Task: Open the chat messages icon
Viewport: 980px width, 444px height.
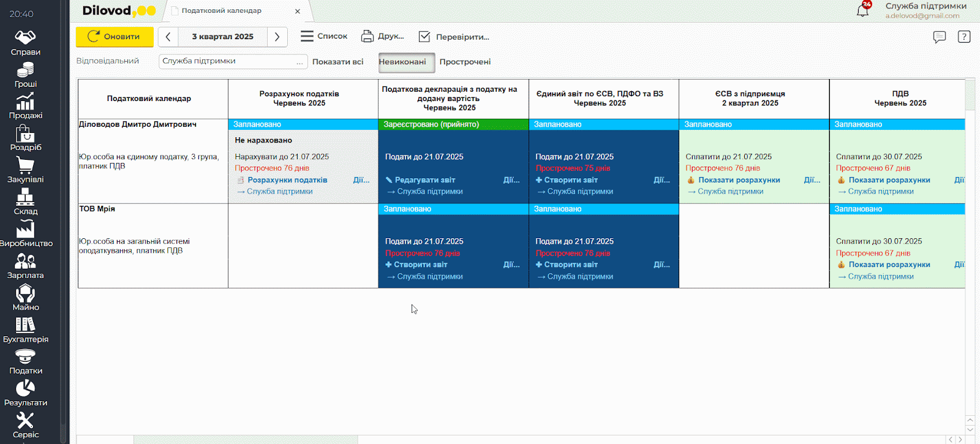Action: click(939, 37)
